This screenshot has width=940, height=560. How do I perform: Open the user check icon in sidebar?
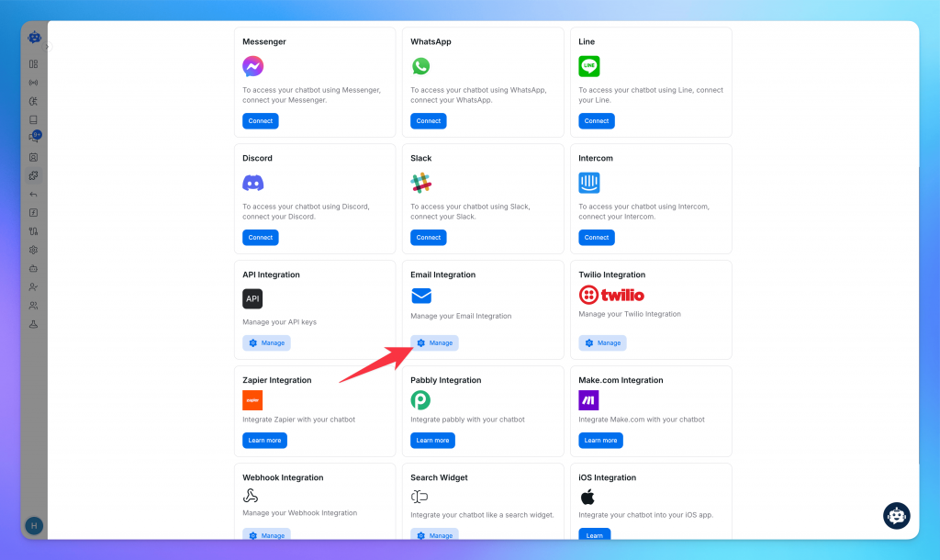[x=34, y=287]
